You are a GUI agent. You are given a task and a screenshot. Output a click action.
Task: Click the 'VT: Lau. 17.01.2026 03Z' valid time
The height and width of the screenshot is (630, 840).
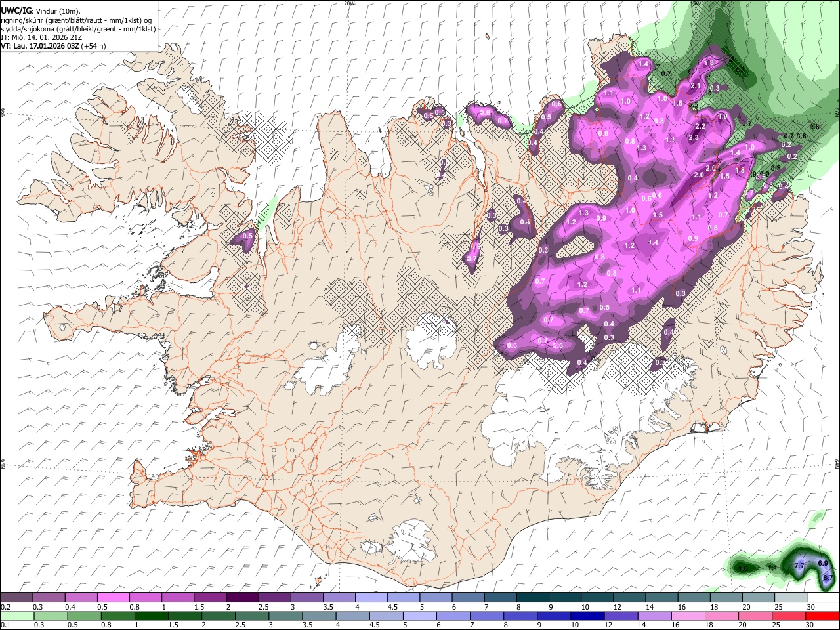(40, 46)
